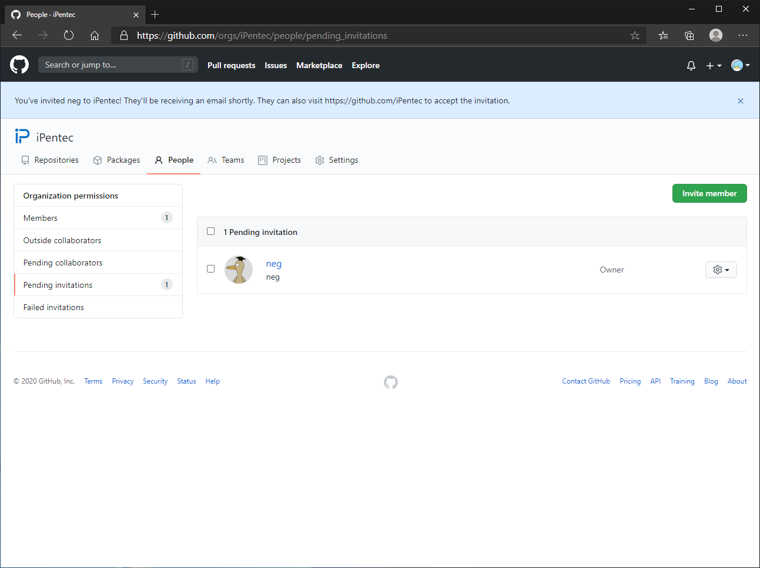Open a new browser tab with plus

coord(155,15)
